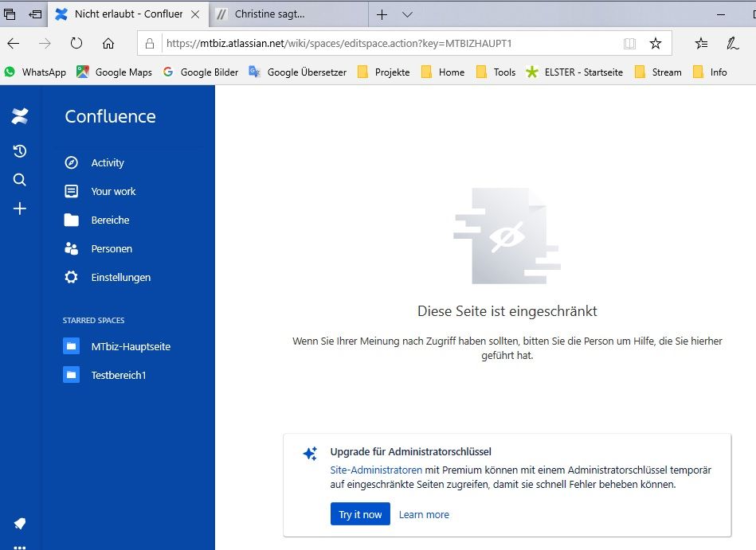Open Einstellungen in the sidebar
The height and width of the screenshot is (550, 756).
121,278
